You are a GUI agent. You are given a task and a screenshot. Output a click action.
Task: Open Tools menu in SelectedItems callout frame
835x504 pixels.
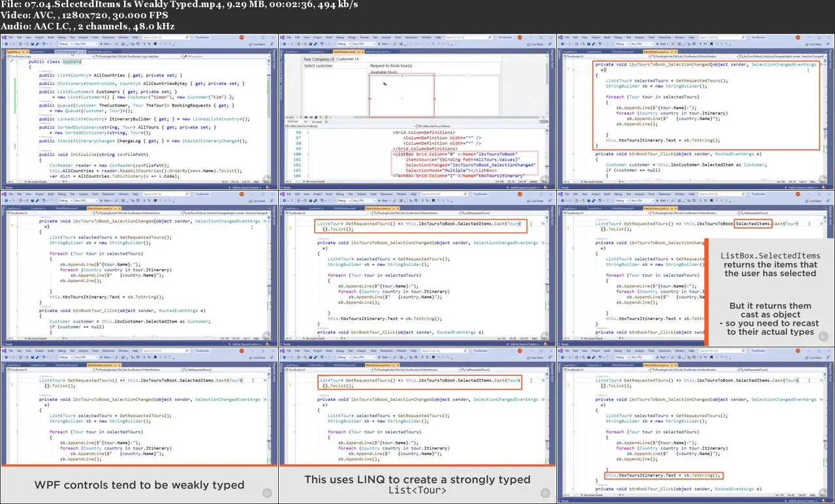(652, 194)
